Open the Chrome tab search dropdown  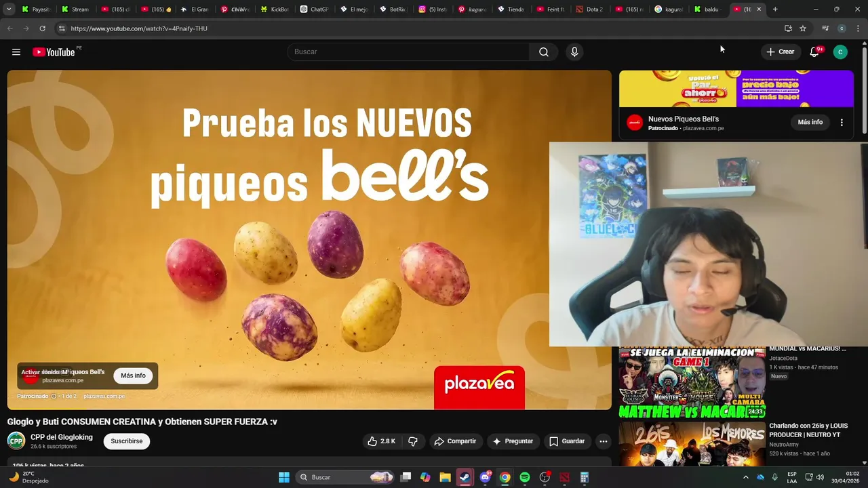click(x=9, y=9)
